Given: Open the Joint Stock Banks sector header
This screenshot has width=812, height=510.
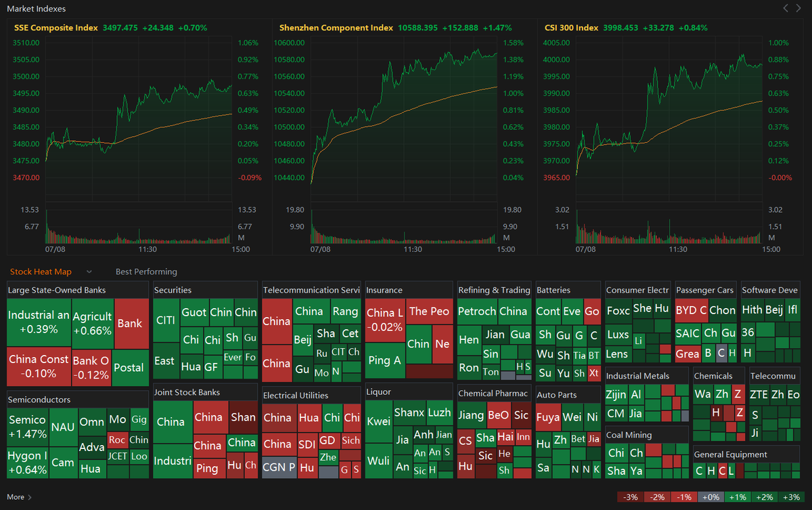Looking at the screenshot, I should 206,392.
